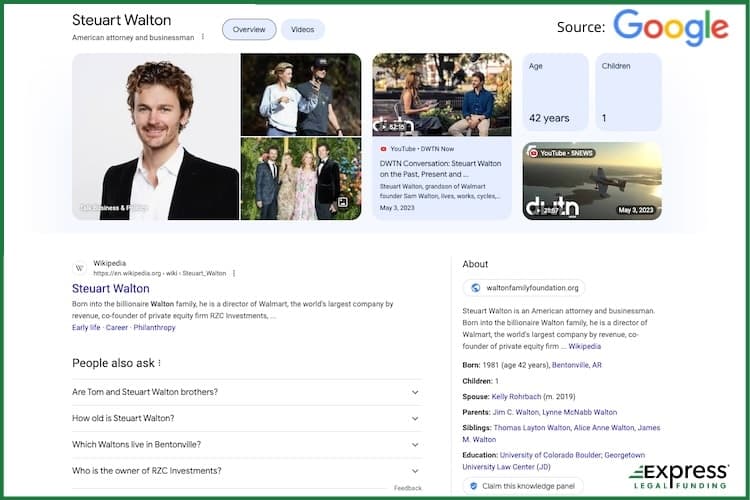750x500 pixels.
Task: Expand 'Who is the owner of RZC Investments?'
Action: coord(415,470)
